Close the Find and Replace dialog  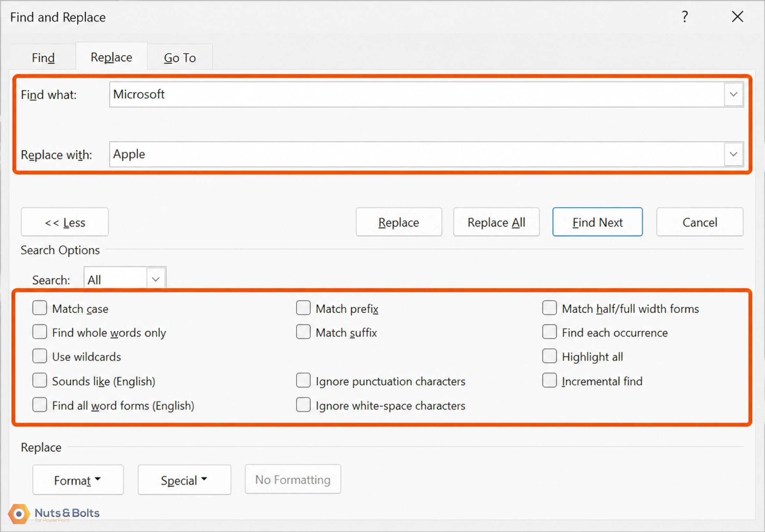(737, 17)
